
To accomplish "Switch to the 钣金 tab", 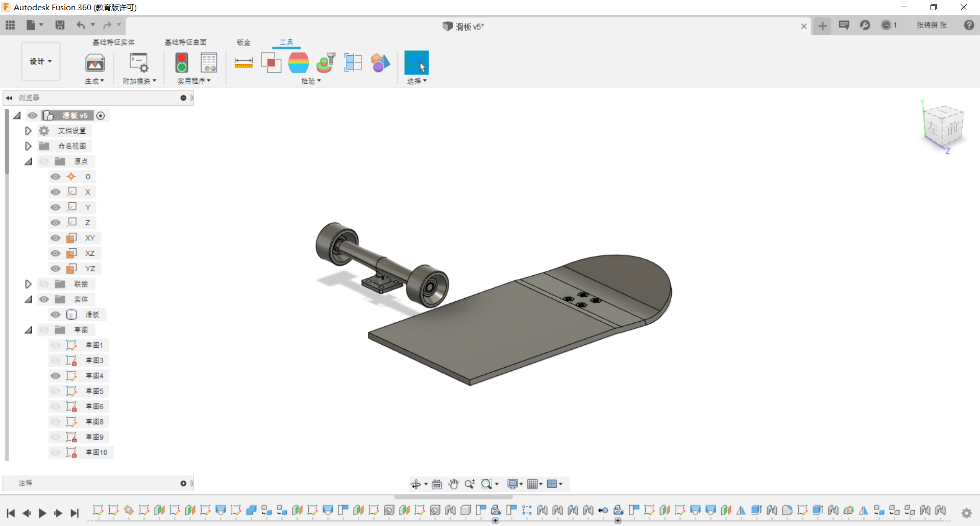I will (x=243, y=42).
